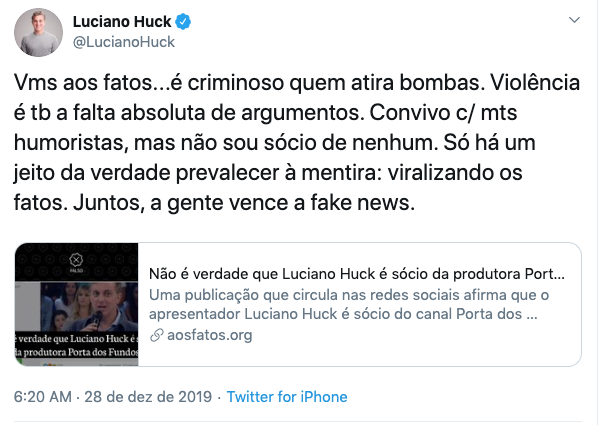Click the 6:20 AM timestamp
The width and height of the screenshot is (609, 425).
coord(41,396)
